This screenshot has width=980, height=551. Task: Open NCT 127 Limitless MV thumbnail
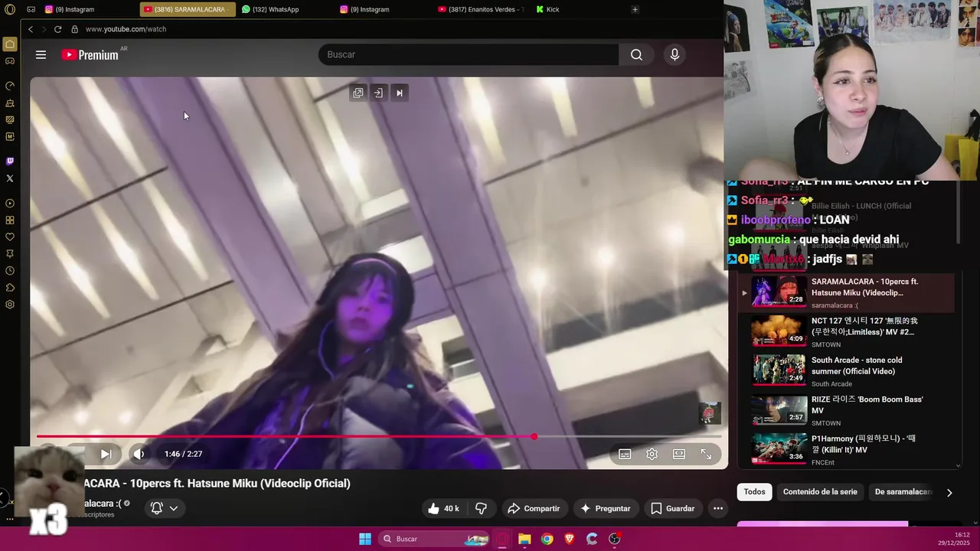(779, 331)
